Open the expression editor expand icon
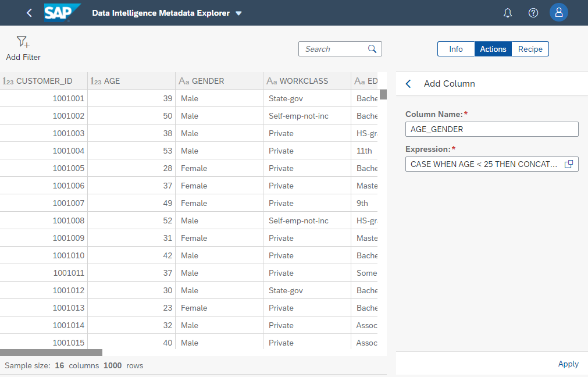The width and height of the screenshot is (588, 377). click(569, 164)
